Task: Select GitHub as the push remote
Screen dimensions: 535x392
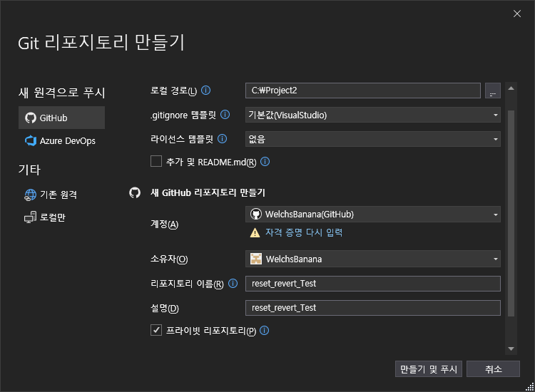Action: click(61, 118)
